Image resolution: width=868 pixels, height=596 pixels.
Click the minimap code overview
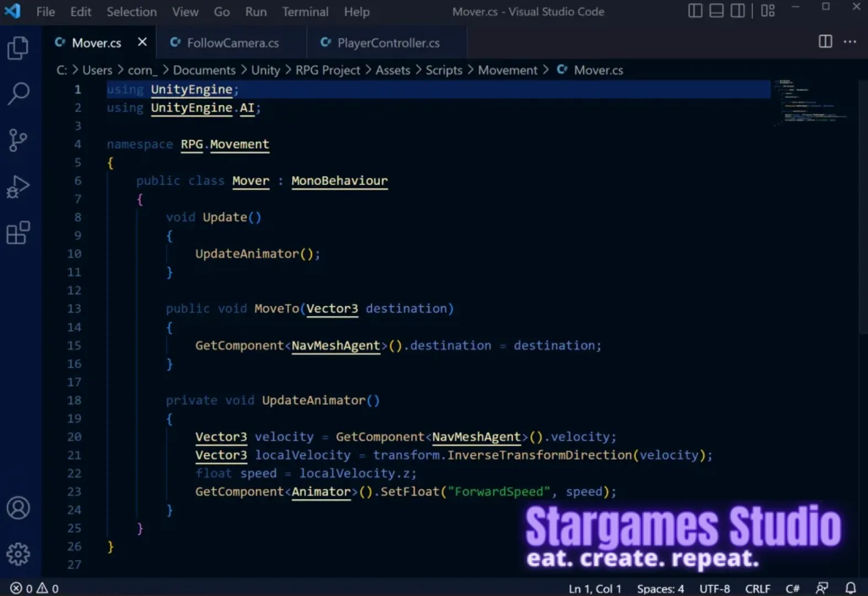click(x=811, y=103)
